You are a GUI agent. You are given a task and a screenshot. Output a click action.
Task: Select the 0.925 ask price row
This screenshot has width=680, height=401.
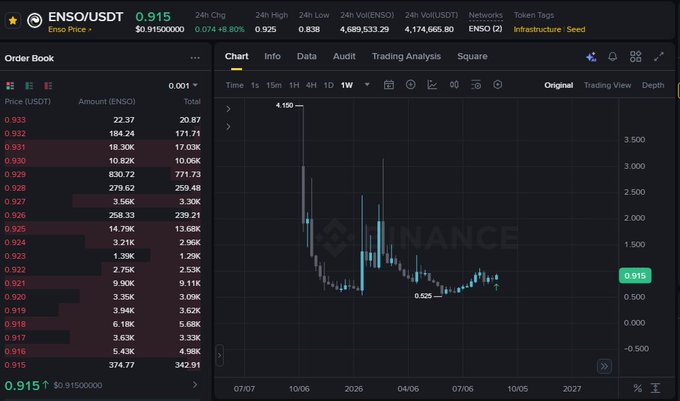coord(102,228)
